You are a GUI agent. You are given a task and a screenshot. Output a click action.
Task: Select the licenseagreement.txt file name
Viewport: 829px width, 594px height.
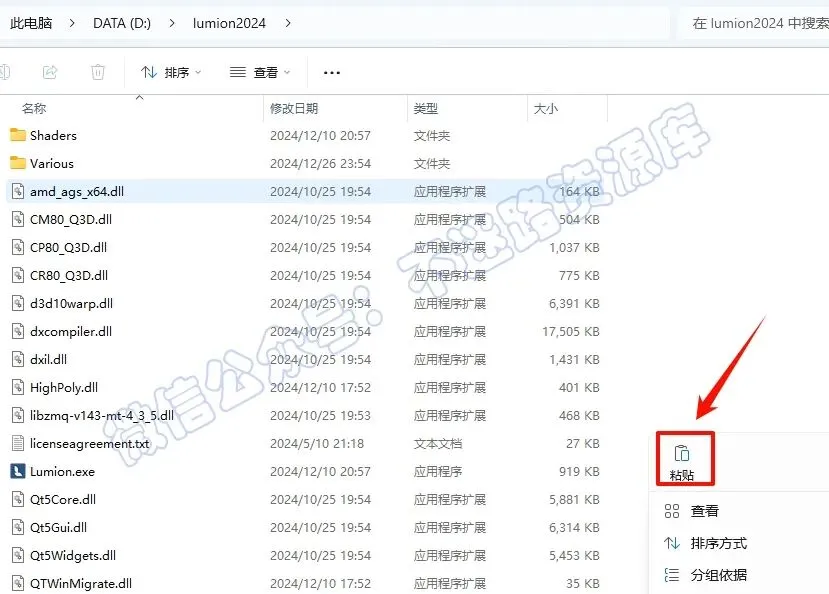90,443
